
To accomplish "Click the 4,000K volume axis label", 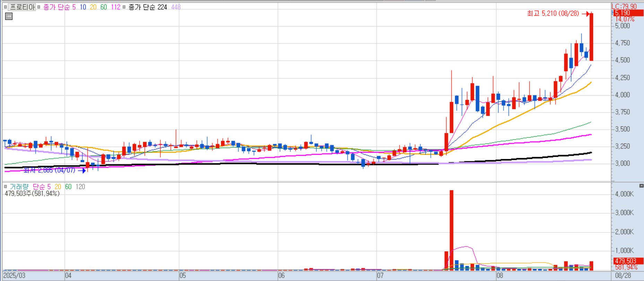I will (x=624, y=194).
